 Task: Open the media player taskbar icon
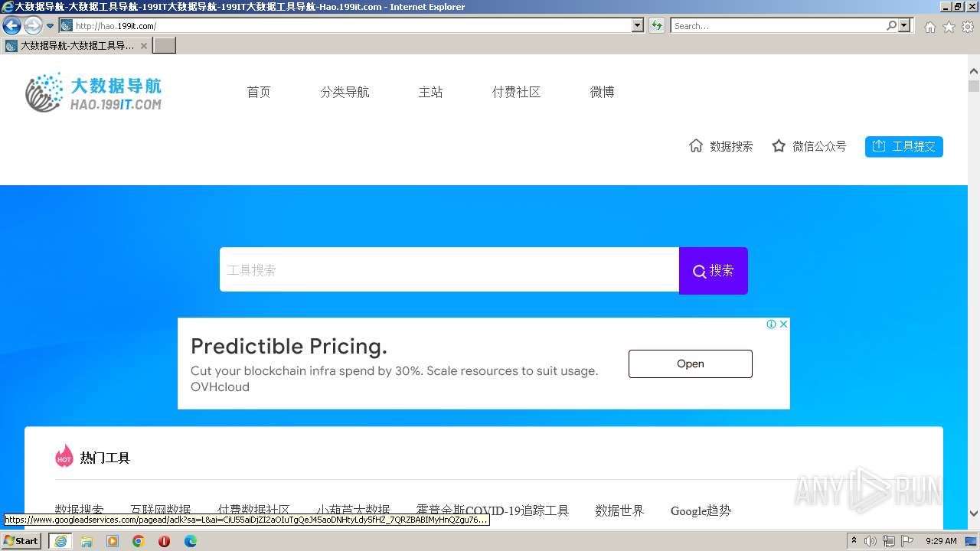113,541
